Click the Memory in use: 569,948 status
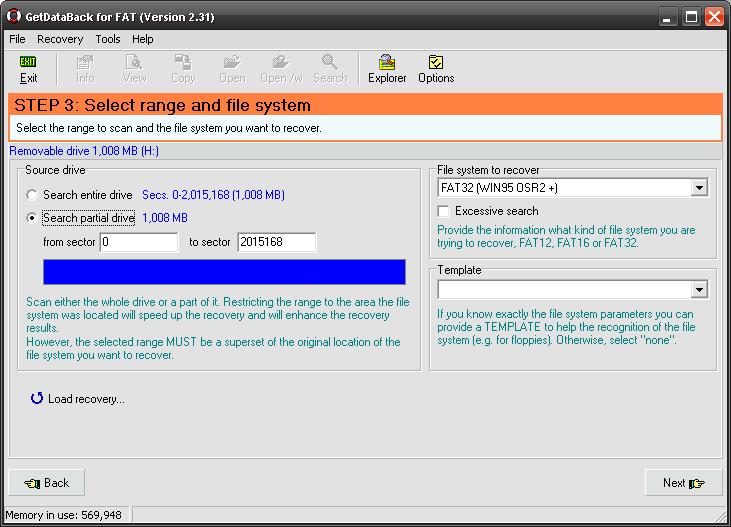The image size is (731, 527). (x=63, y=515)
